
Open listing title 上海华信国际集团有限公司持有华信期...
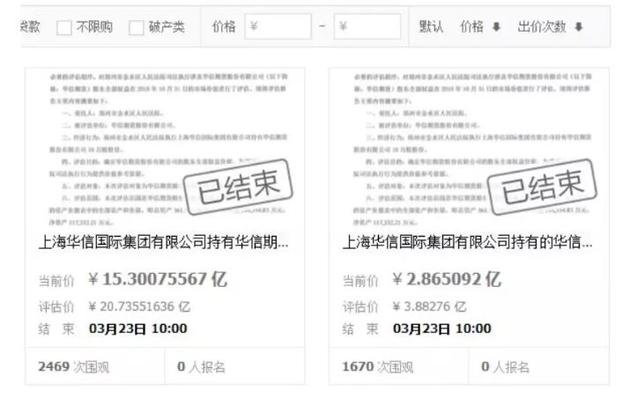(x=164, y=242)
